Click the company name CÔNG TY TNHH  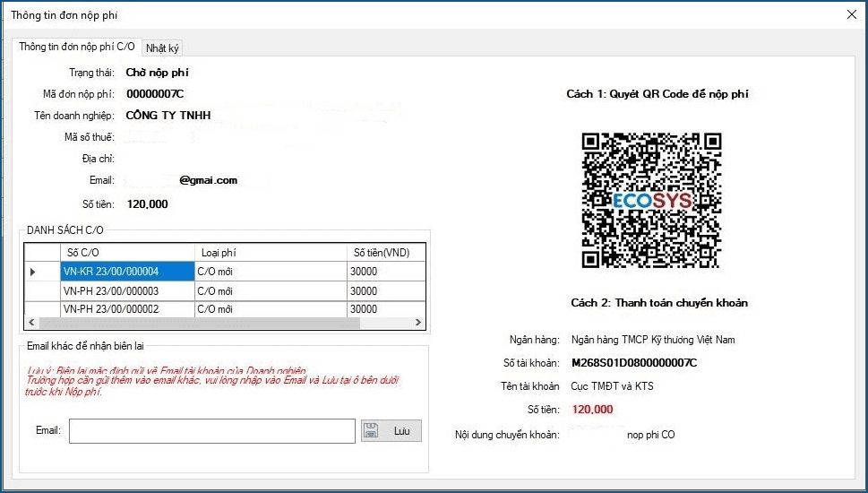(x=168, y=116)
